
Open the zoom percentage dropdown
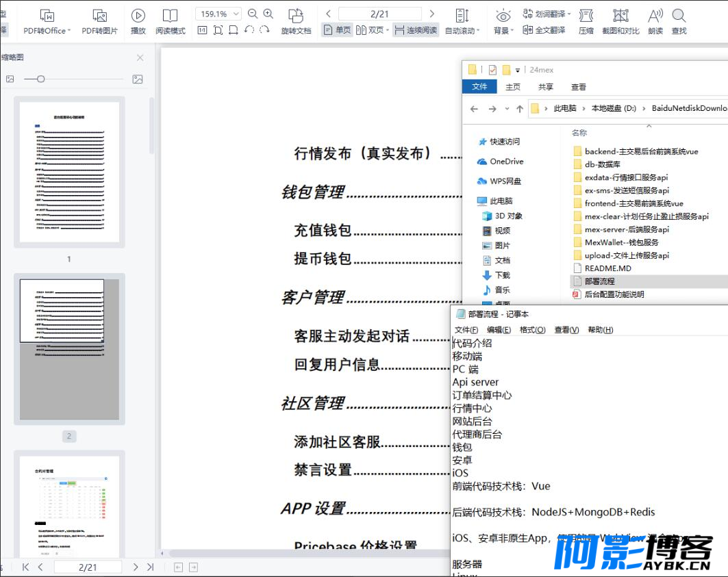point(236,14)
